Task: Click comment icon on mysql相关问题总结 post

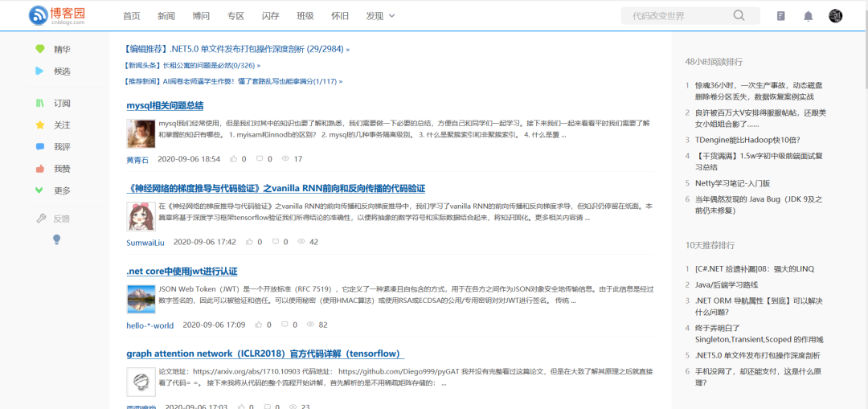Action: 260,159
